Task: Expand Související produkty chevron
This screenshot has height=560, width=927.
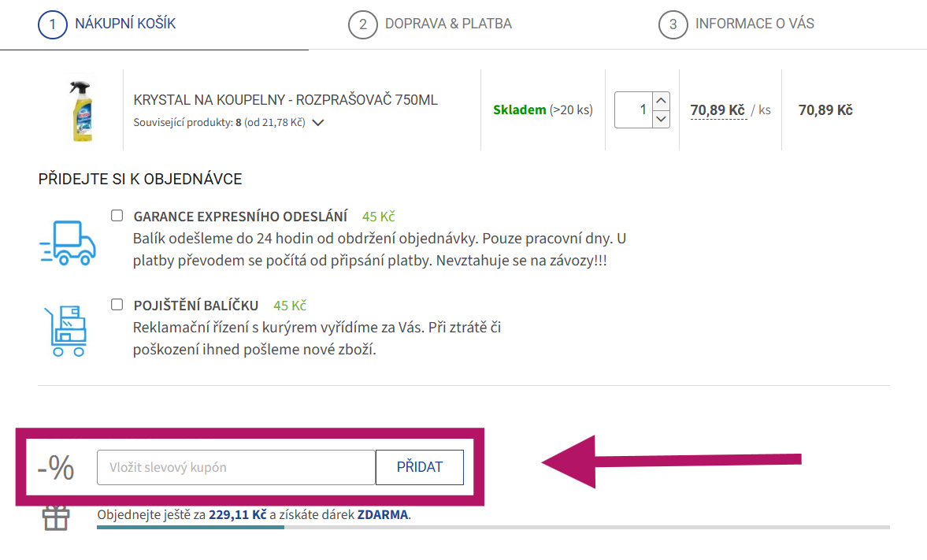Action: (318, 123)
